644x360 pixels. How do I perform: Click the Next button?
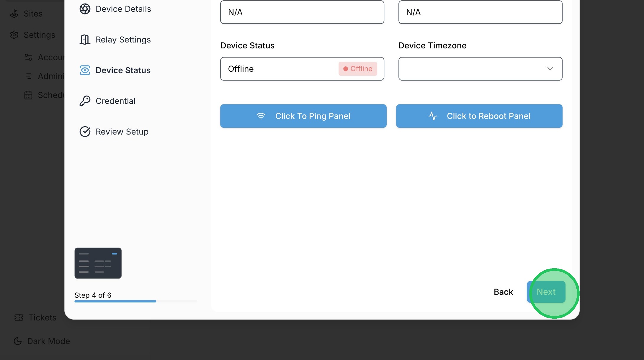(x=546, y=292)
